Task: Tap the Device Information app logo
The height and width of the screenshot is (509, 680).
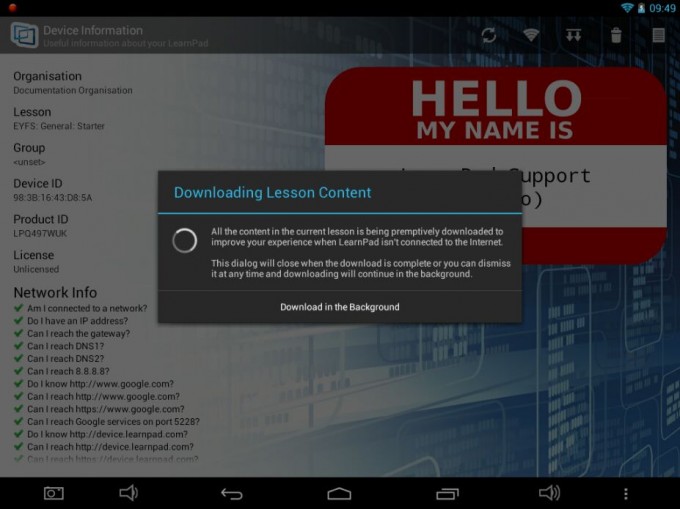Action: point(24,35)
